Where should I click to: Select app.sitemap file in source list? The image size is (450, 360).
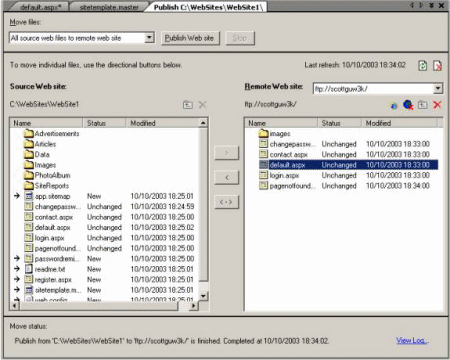[x=48, y=196]
